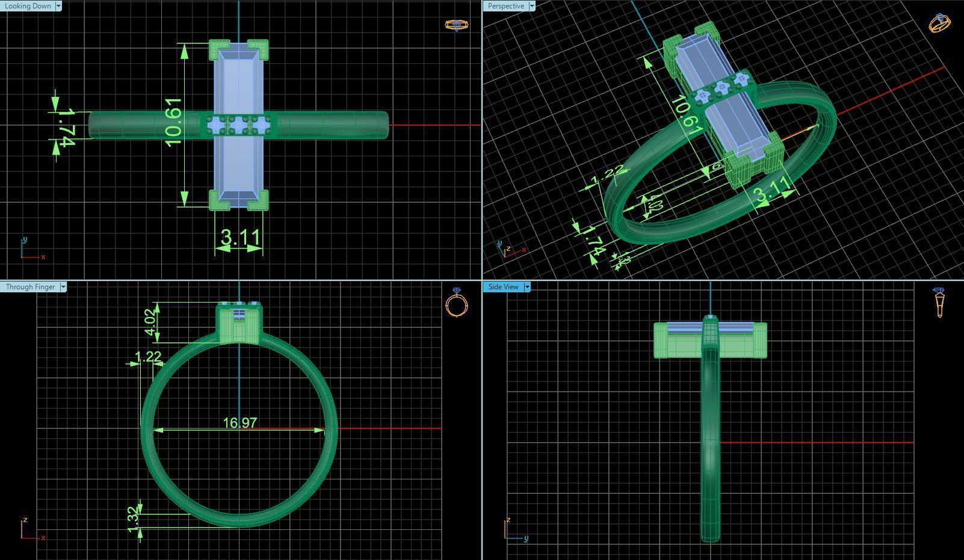Select the 16.97 inner diameter dimension

pos(239,423)
